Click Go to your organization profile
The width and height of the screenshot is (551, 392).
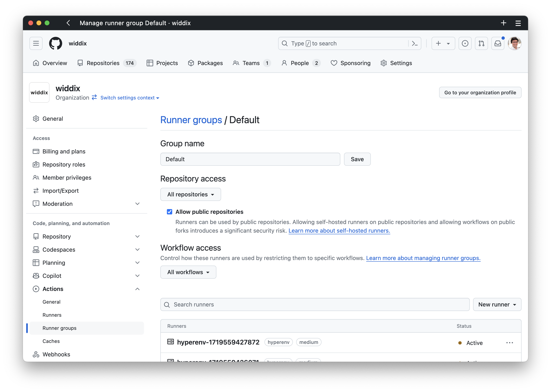tap(480, 92)
